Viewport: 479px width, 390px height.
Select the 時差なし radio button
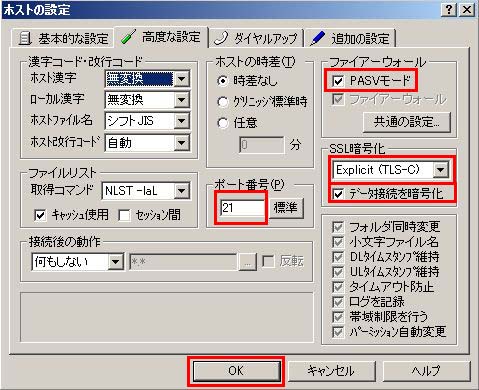223,81
